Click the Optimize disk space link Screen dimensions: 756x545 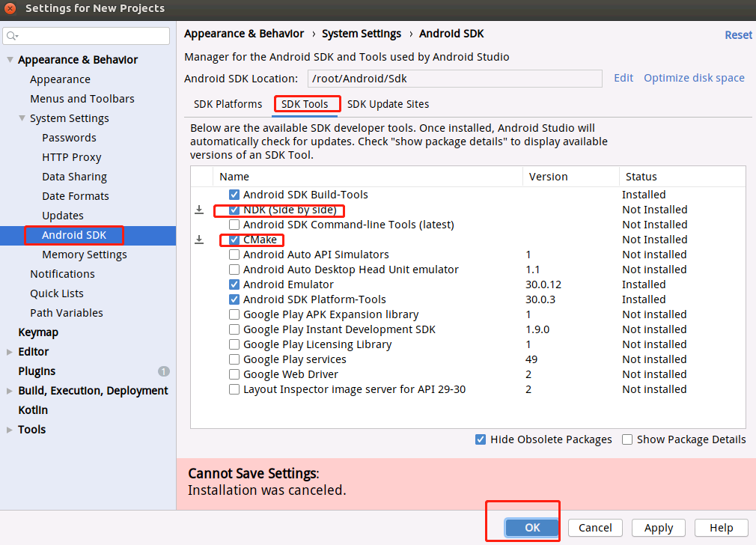[x=693, y=78]
